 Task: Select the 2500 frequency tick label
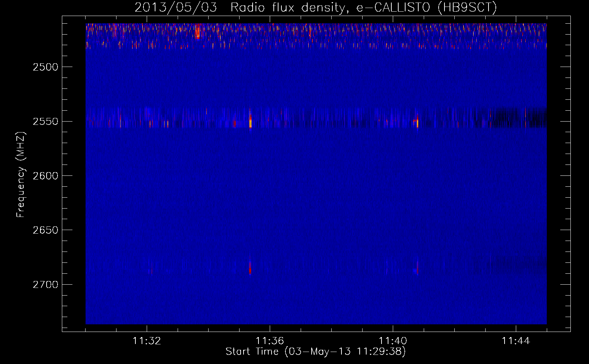click(x=45, y=67)
